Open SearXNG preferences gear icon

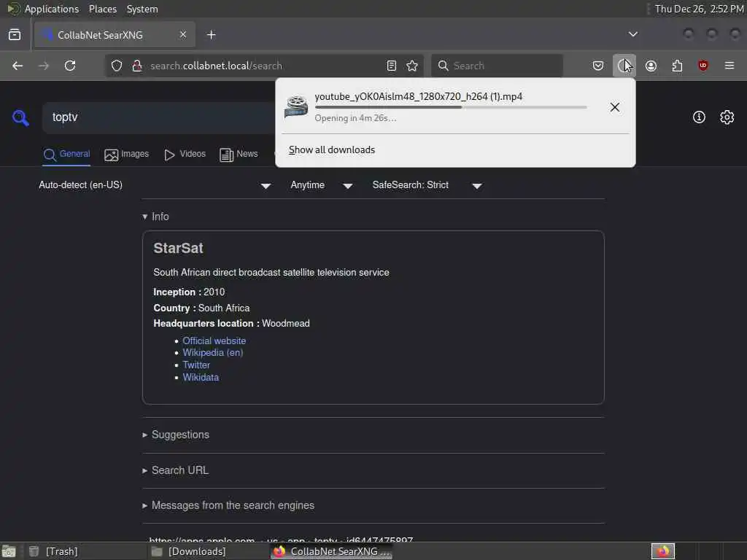[727, 117]
